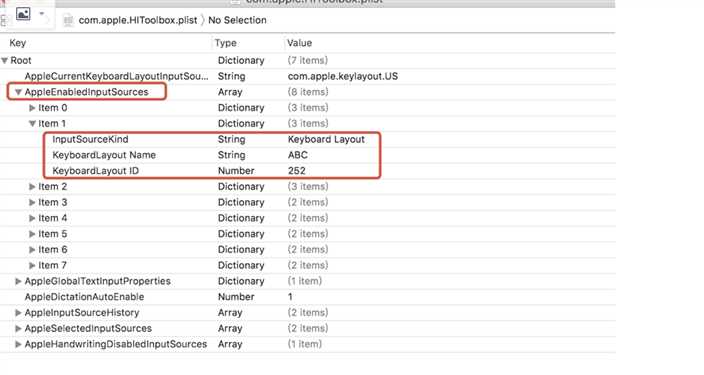Expand AppleGlobalTextInputProperties disclosure triangle

point(18,281)
